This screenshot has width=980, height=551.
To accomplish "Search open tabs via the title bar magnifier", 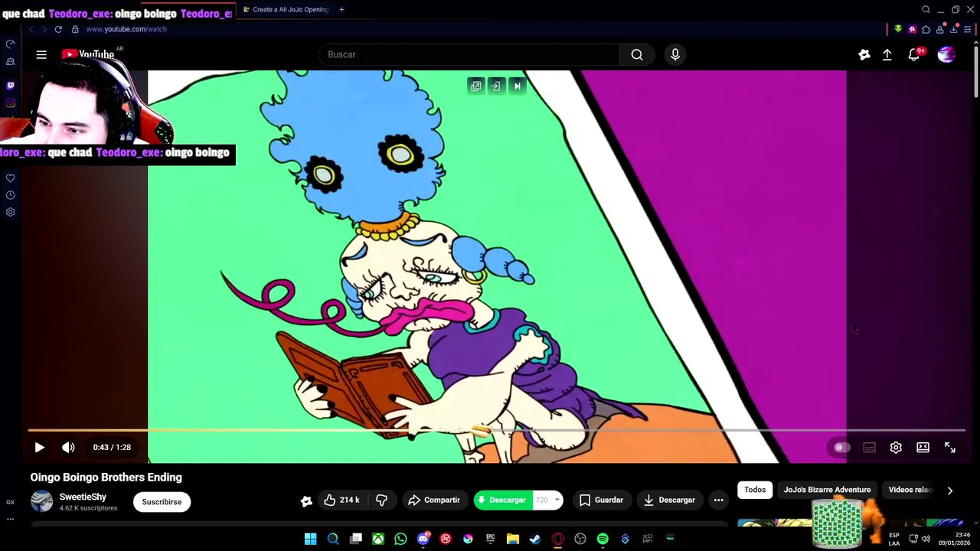I will click(926, 10).
